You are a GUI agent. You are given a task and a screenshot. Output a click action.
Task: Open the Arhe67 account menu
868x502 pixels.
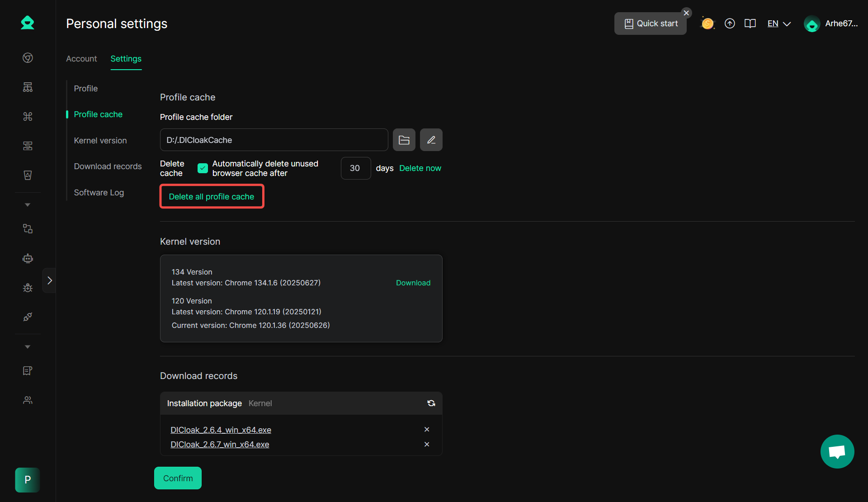click(x=831, y=24)
